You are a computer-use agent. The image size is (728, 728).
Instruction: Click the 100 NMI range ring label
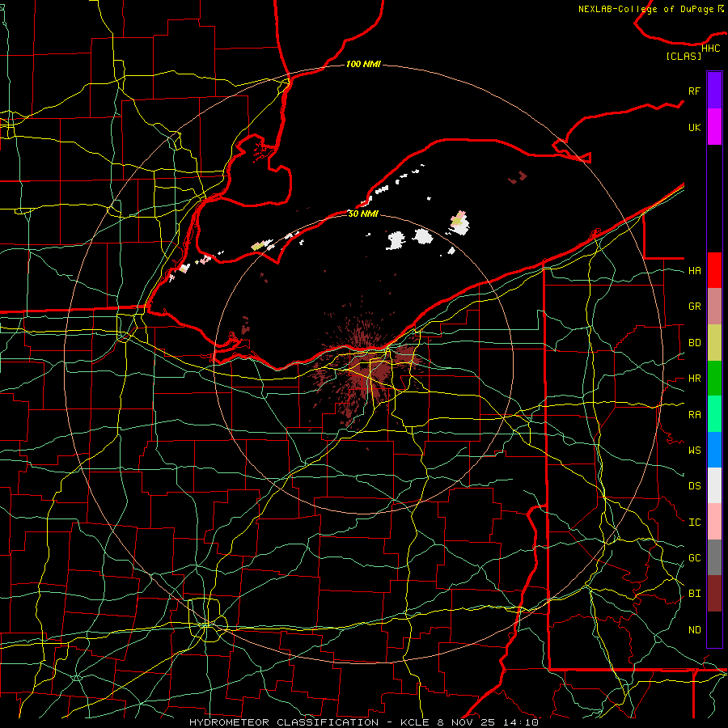tap(363, 64)
